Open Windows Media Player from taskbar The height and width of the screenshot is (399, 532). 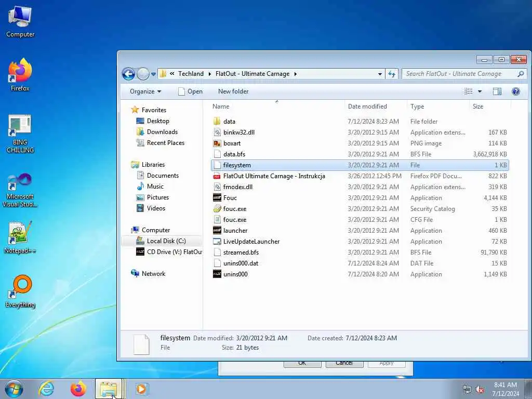(141, 389)
